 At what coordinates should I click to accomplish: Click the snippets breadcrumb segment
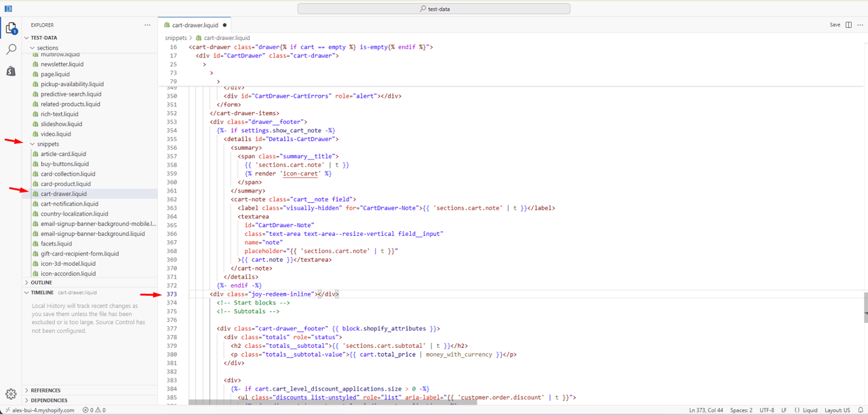coord(176,38)
